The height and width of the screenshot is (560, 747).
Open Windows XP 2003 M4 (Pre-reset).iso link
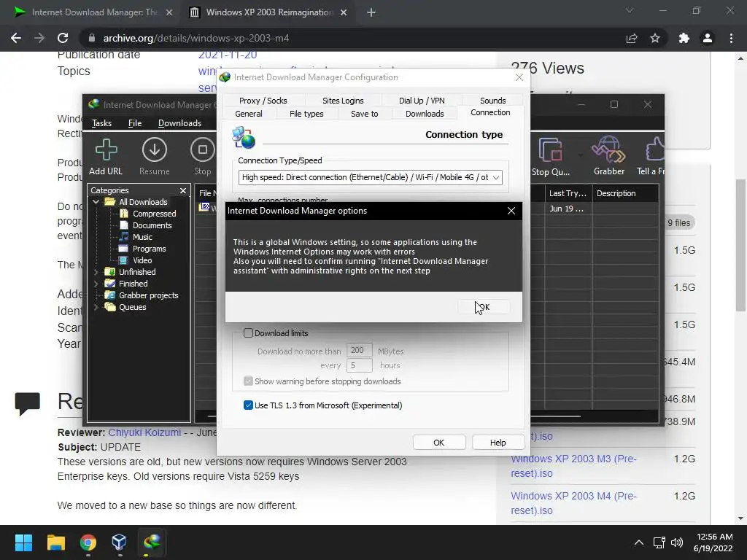pos(573,503)
